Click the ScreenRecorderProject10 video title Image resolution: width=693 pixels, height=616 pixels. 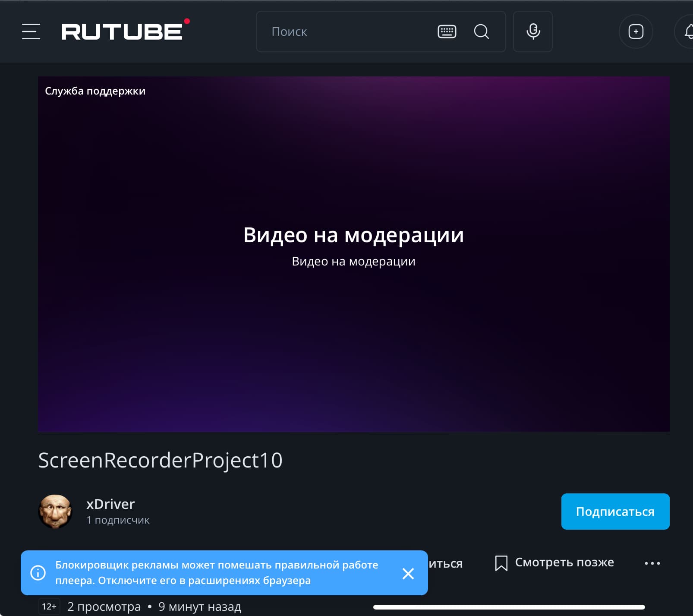coord(160,460)
